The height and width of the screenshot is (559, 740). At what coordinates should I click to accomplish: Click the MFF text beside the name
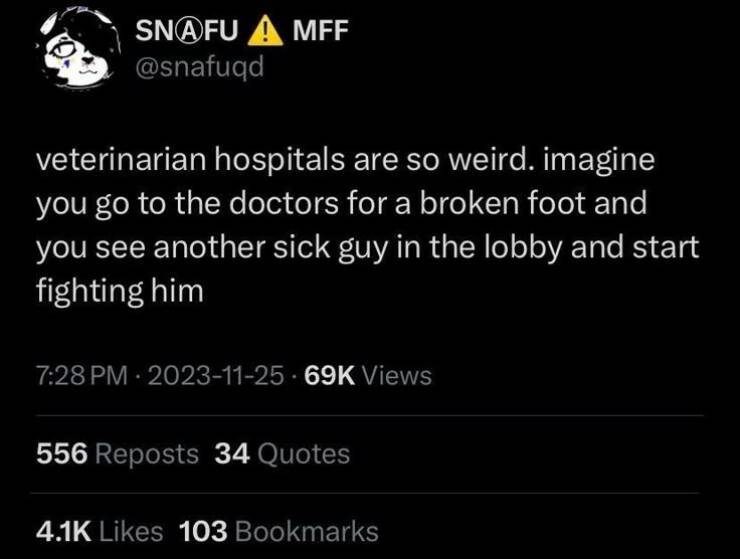pos(319,31)
